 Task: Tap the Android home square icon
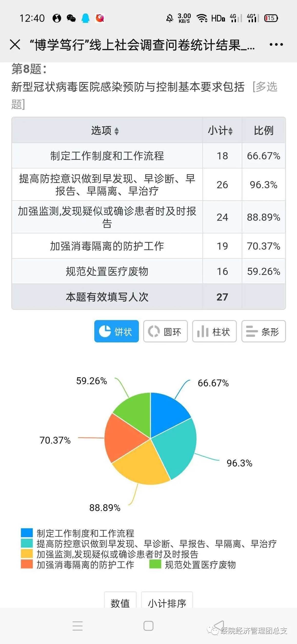point(148,626)
